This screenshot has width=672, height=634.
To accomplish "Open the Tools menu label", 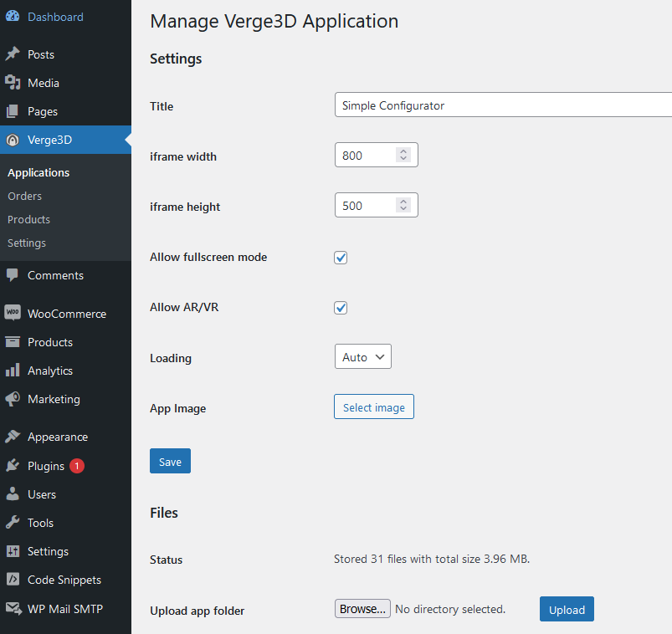I will pos(40,523).
